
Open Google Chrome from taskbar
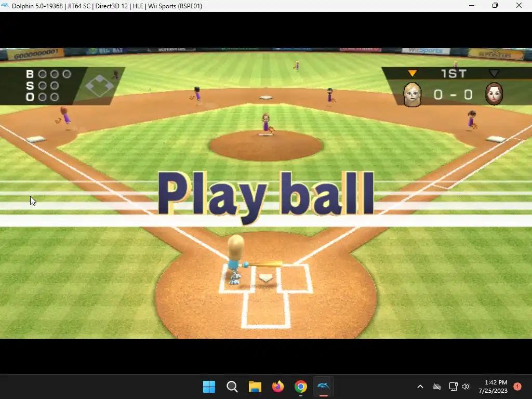[x=301, y=387]
